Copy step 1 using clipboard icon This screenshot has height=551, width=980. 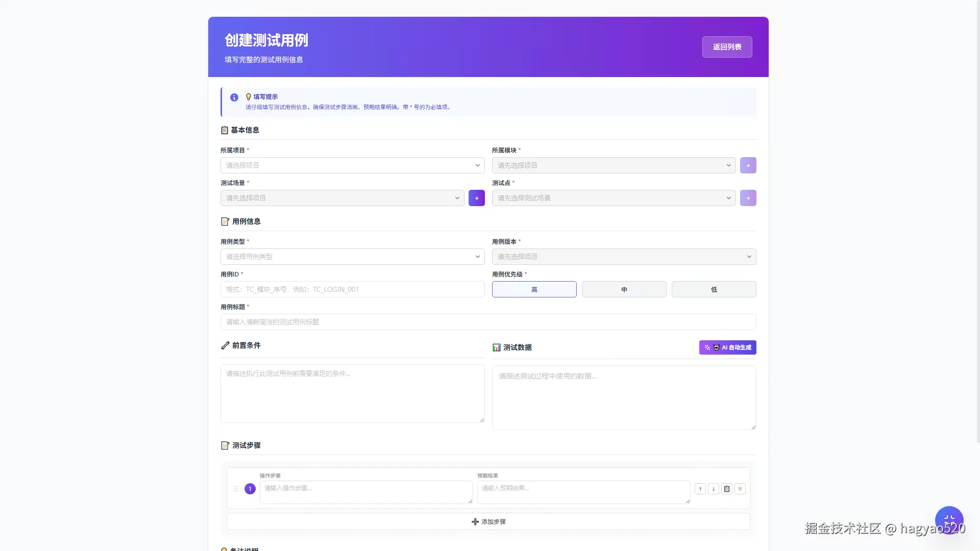727,489
